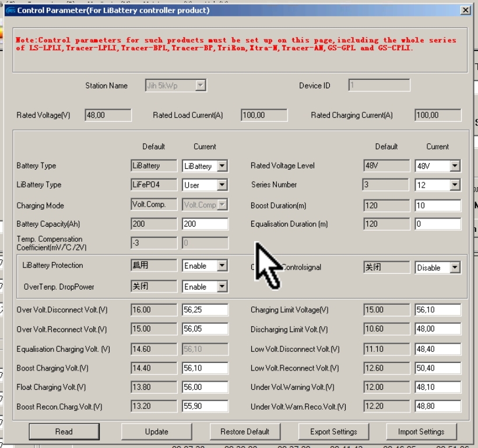
Task: Expand the Series Number dropdown
Action: coord(455,185)
